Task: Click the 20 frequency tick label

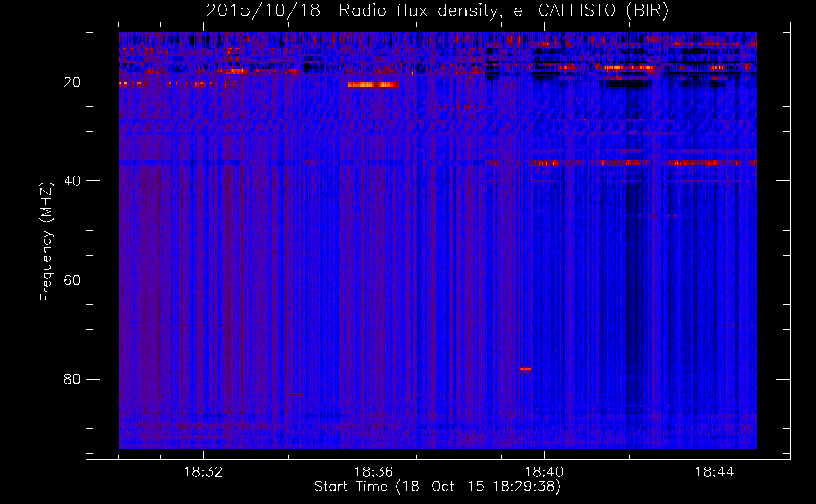Action: [72, 82]
